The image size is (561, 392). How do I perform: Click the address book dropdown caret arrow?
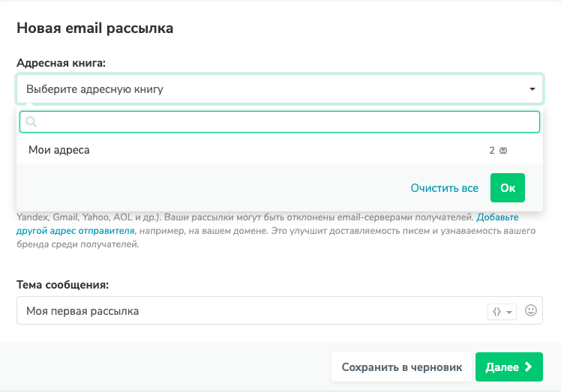point(532,89)
